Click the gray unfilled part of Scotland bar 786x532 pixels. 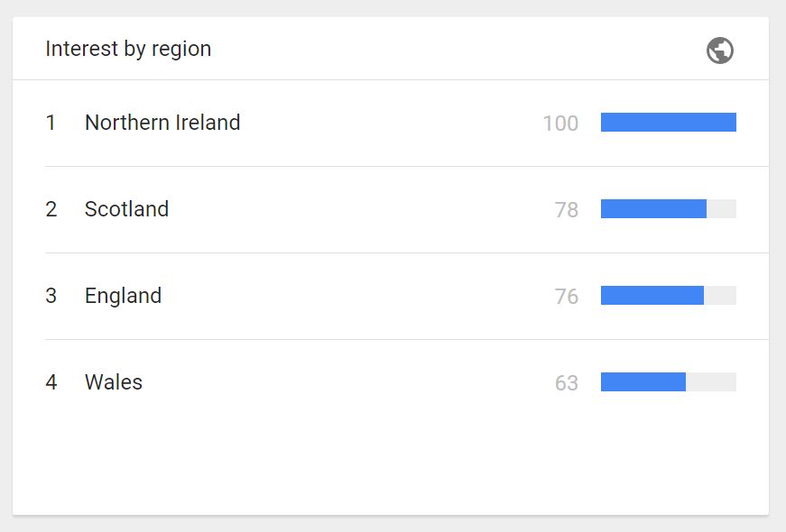(722, 209)
